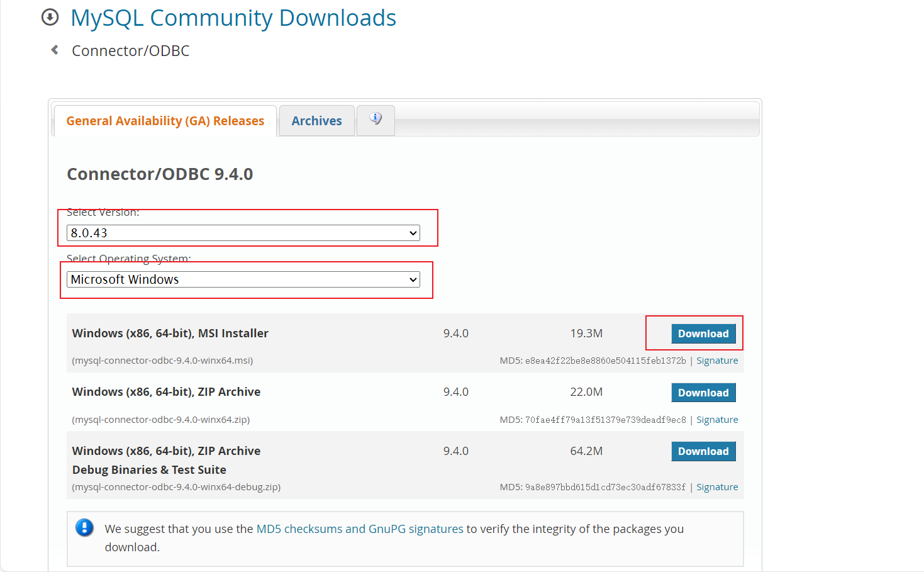This screenshot has width=924, height=572.
Task: Click the blue exclamation info icon
Action: point(84,527)
